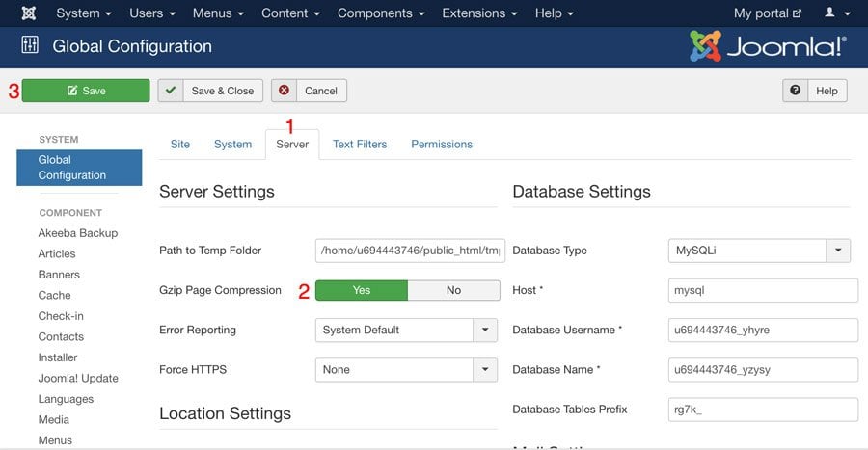This screenshot has width=868, height=450.
Task: Open the My portal link
Action: (768, 13)
